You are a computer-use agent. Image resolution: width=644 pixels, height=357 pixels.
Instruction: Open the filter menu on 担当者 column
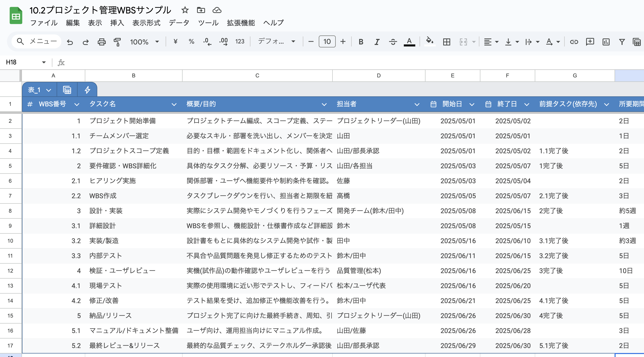[417, 104]
